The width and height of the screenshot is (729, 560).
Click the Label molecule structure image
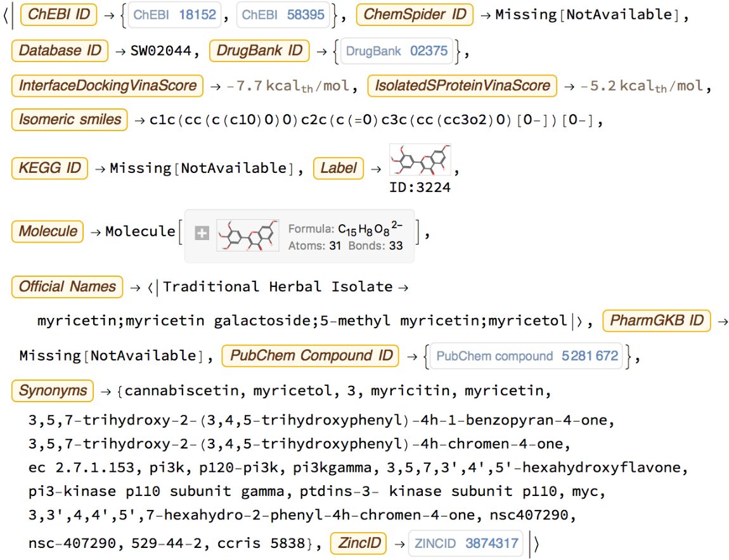pos(420,160)
